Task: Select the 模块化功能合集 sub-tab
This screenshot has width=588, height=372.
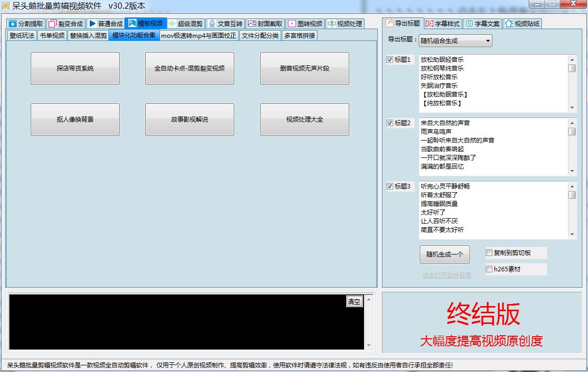Action: tap(134, 35)
